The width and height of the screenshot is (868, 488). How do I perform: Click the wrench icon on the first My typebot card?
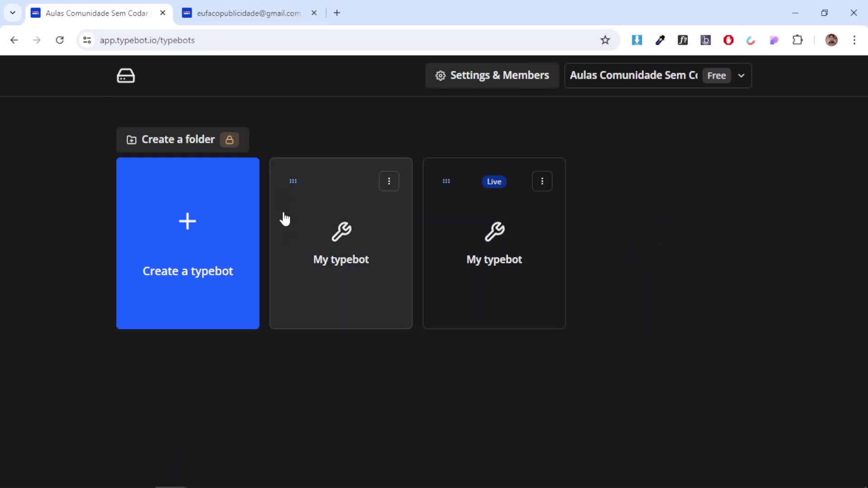[x=341, y=232]
